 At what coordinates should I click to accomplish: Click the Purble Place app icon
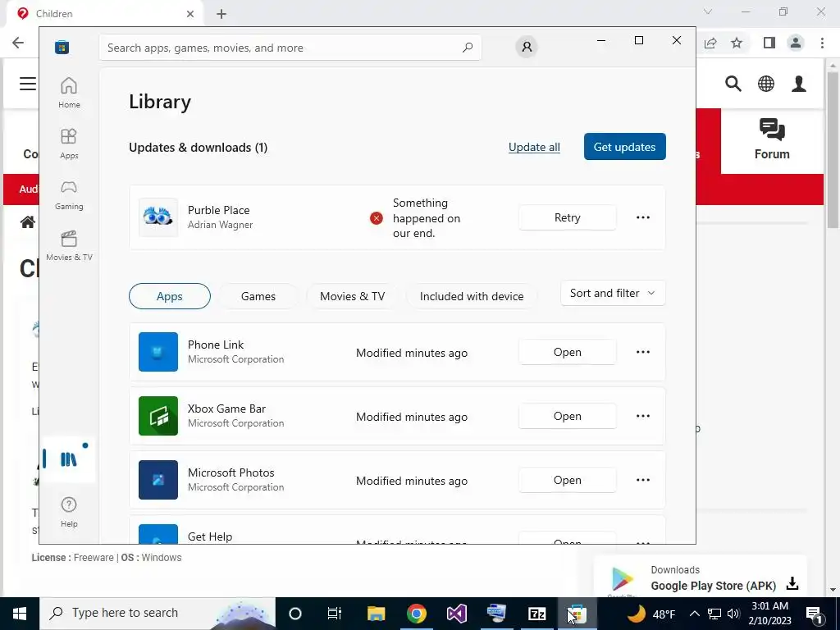pyautogui.click(x=158, y=217)
